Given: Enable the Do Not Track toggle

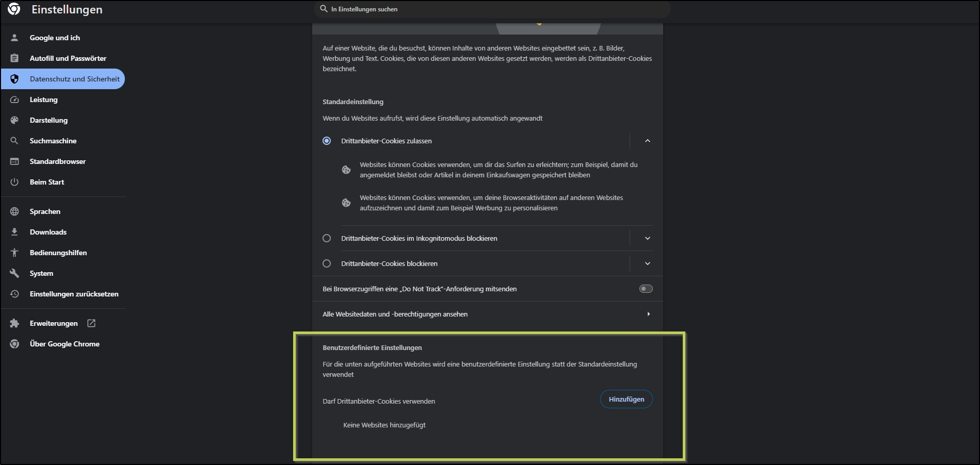Looking at the screenshot, I should coord(646,289).
